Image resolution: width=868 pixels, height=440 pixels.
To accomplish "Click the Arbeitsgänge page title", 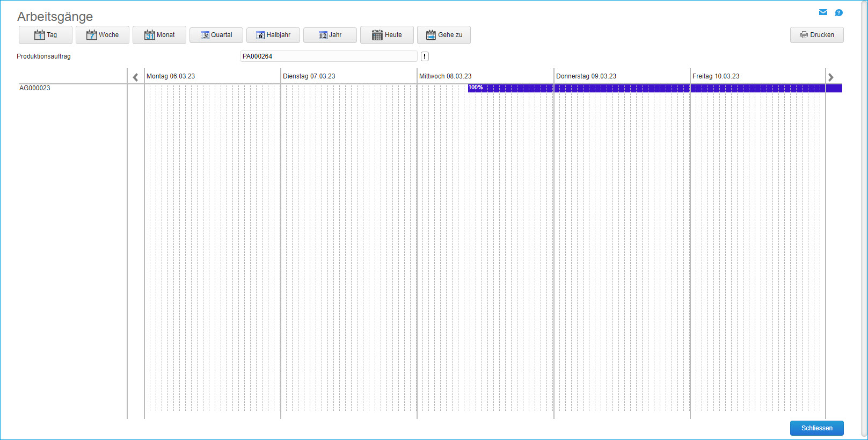I will [x=55, y=17].
